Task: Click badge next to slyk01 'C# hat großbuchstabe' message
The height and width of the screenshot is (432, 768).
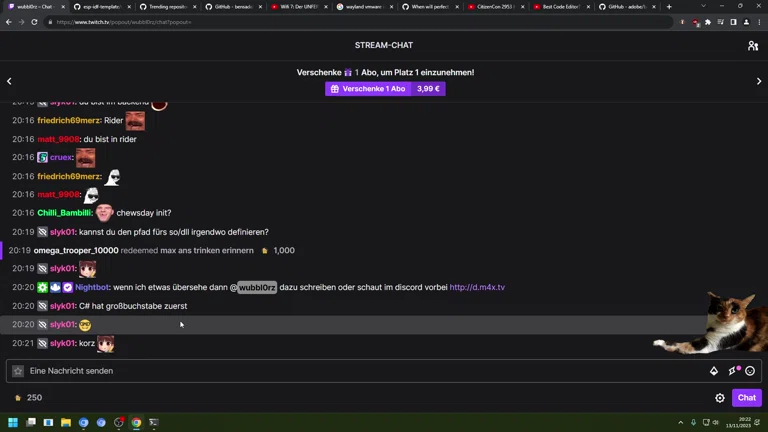Action: (43, 306)
